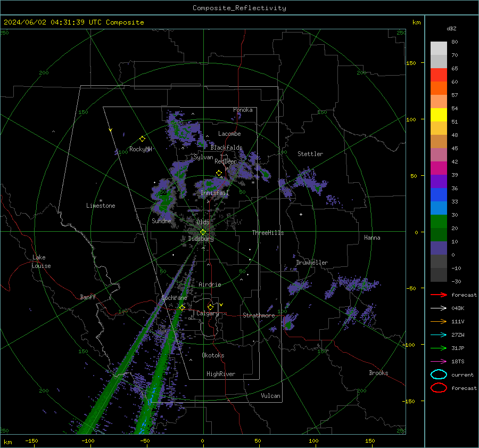Click the 'Composite_Reflectivity' title
Screen dimensions: 479x448
click(x=240, y=8)
